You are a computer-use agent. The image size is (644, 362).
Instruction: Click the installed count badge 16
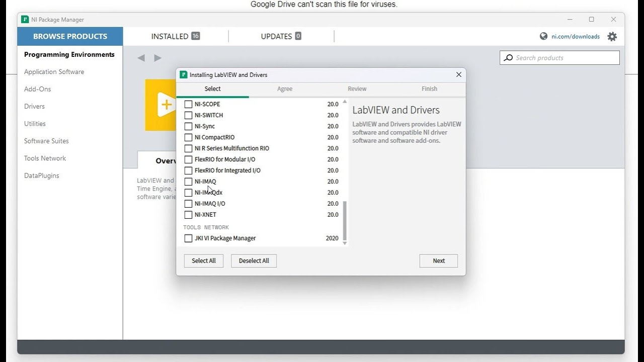[x=195, y=36]
